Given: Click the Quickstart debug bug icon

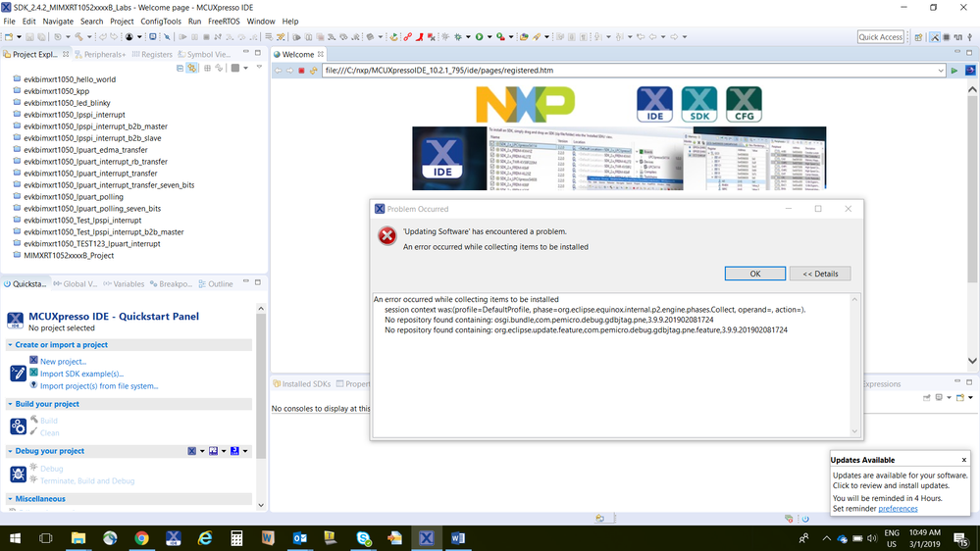Looking at the screenshot, I should pyautogui.click(x=18, y=475).
